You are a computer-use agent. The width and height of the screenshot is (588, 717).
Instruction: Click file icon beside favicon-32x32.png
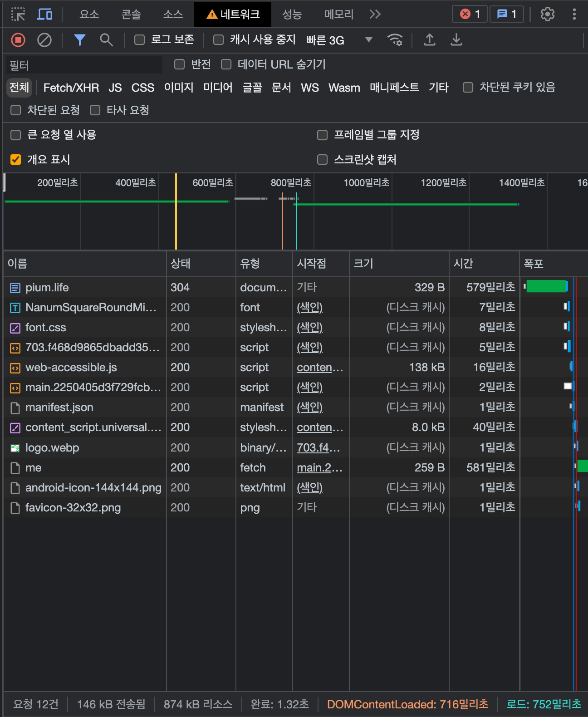tap(15, 508)
